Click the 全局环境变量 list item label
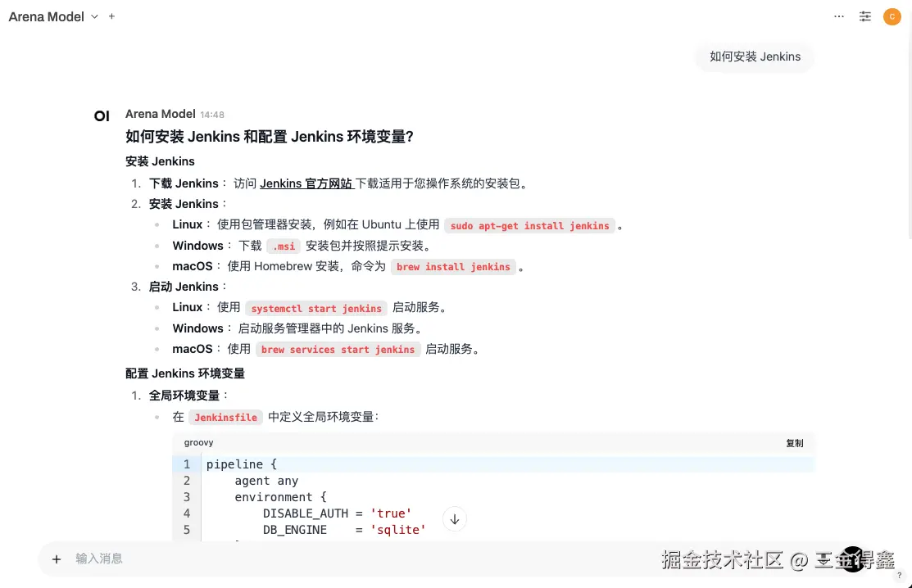Viewport: 912px width, 588px height. click(184, 396)
